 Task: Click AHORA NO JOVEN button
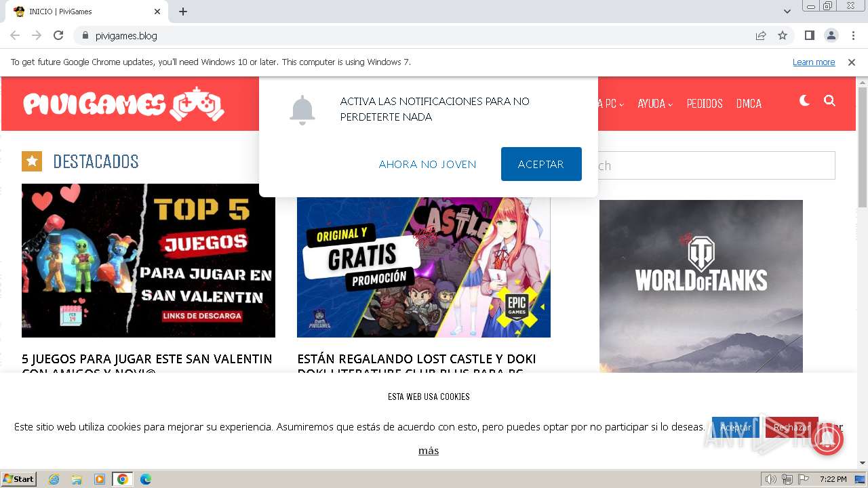pos(427,164)
